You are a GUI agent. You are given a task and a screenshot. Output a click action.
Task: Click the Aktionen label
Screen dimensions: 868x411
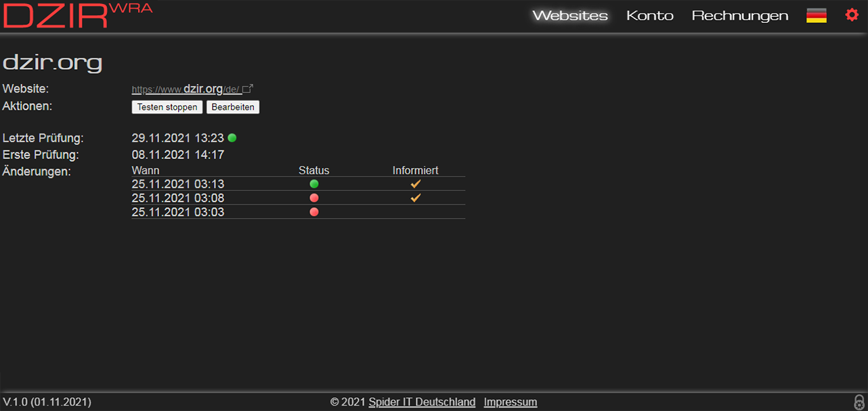[28, 106]
